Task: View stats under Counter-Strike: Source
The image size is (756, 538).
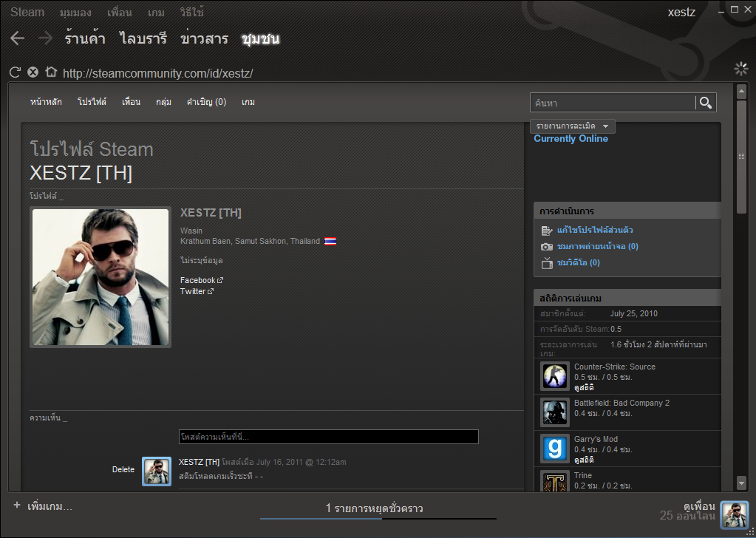Action: click(584, 387)
